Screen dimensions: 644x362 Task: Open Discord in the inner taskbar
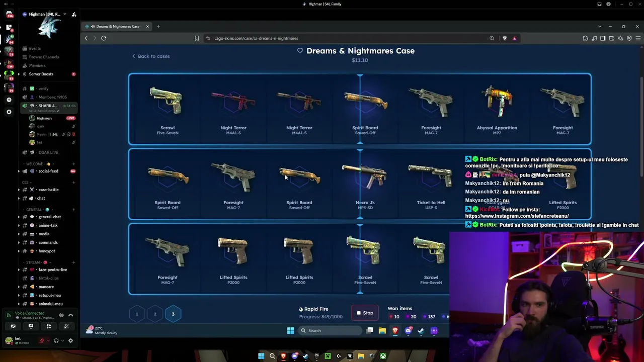point(408,331)
